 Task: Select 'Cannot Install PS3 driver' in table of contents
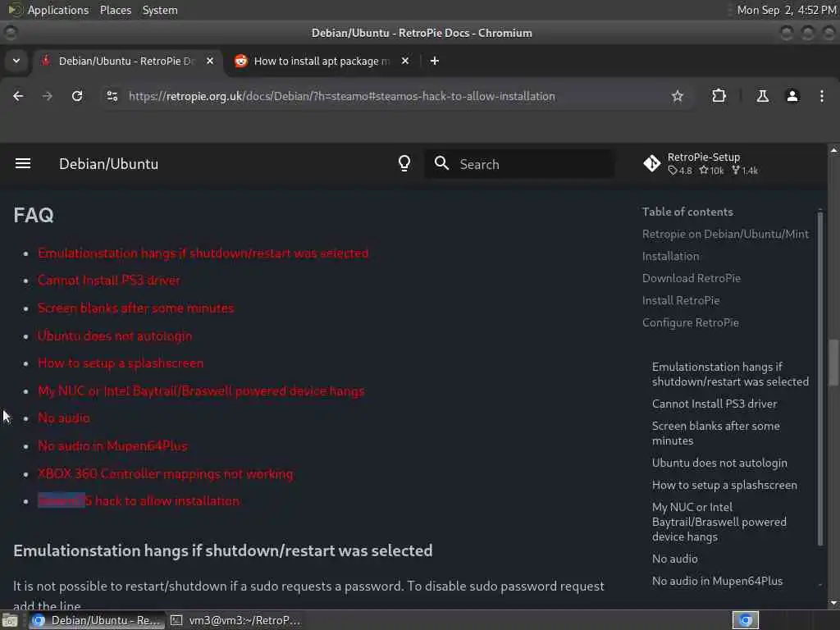(x=714, y=404)
